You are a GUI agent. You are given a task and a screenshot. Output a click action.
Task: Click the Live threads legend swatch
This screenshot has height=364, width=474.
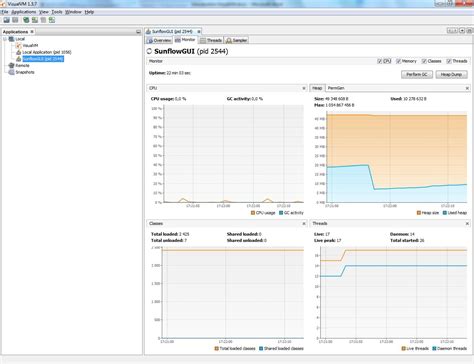pos(403,348)
